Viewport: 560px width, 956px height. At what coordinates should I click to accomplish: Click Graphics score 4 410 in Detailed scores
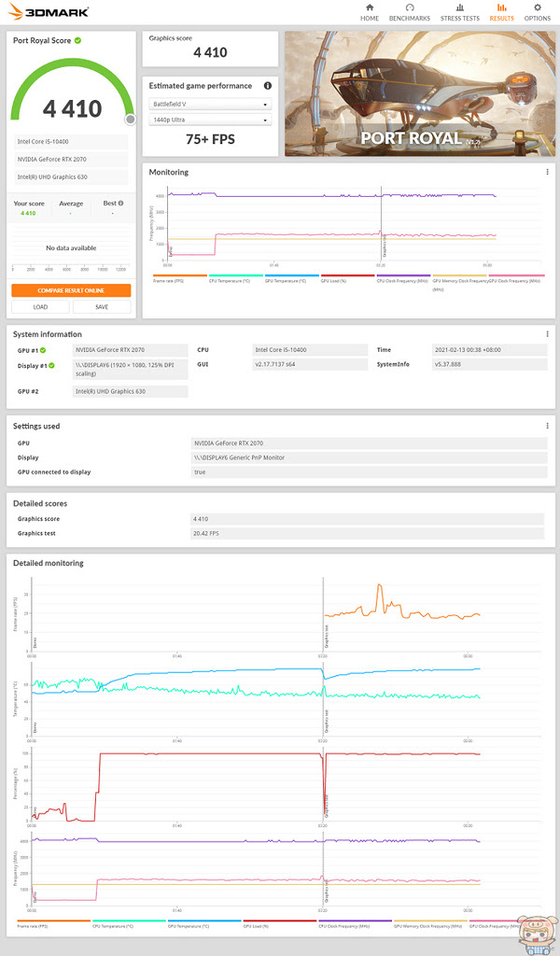pyautogui.click(x=368, y=519)
